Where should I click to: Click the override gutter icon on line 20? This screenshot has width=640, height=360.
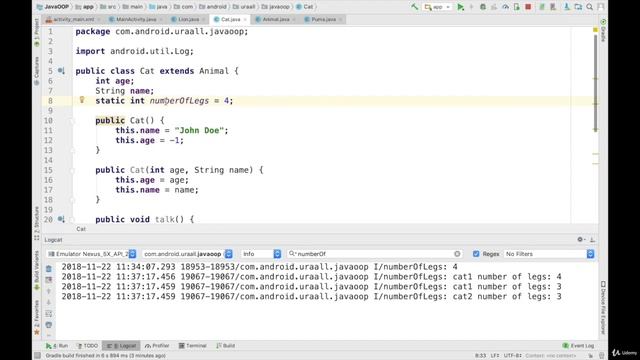[61, 219]
